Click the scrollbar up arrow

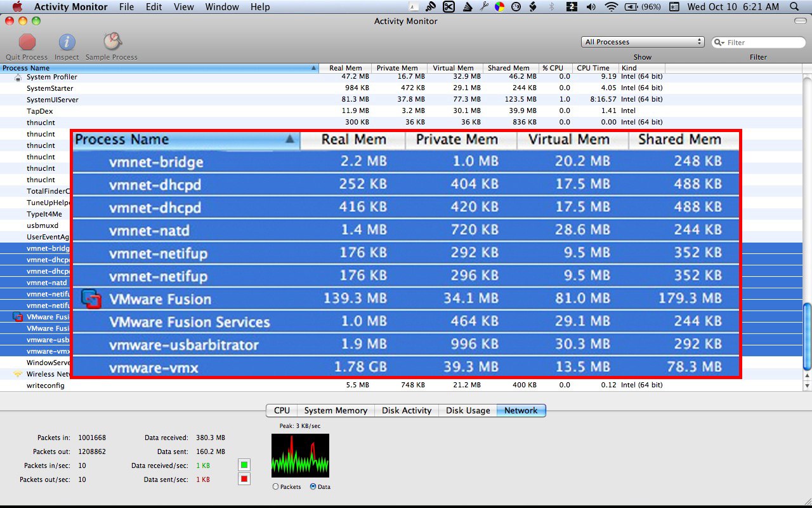click(807, 375)
